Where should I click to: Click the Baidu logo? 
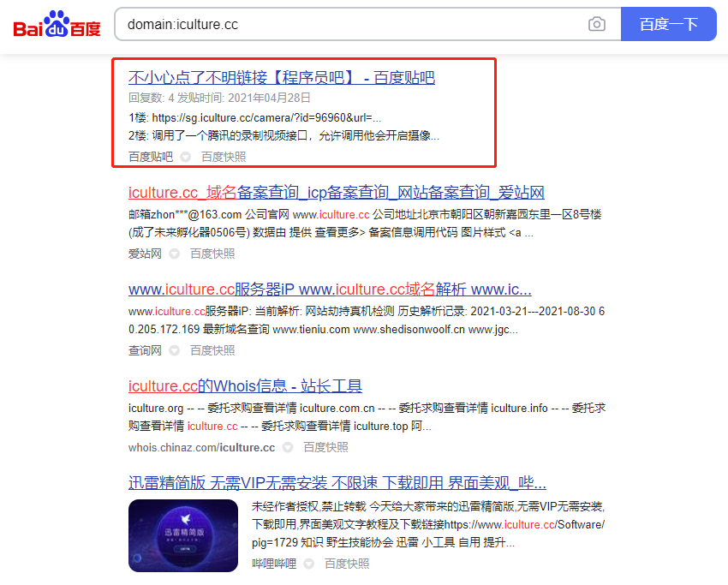pos(57,24)
